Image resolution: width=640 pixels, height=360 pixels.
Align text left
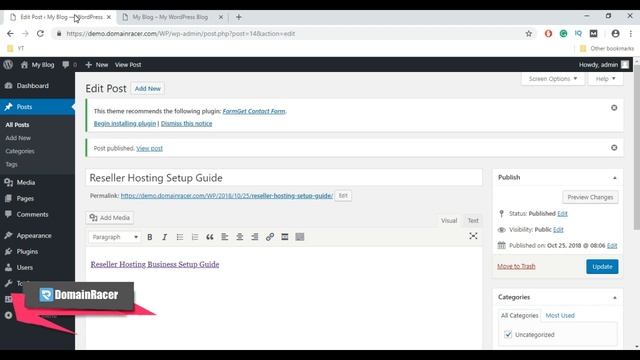224,237
